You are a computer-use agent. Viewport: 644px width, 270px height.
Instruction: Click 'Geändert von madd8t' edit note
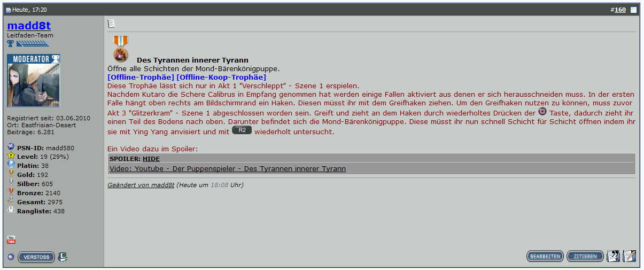click(141, 185)
